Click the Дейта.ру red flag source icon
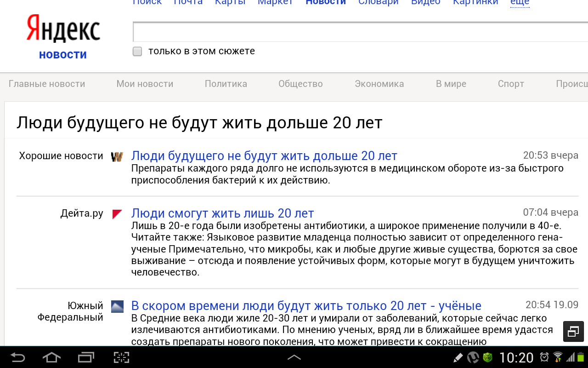588x368 pixels. pos(117,214)
